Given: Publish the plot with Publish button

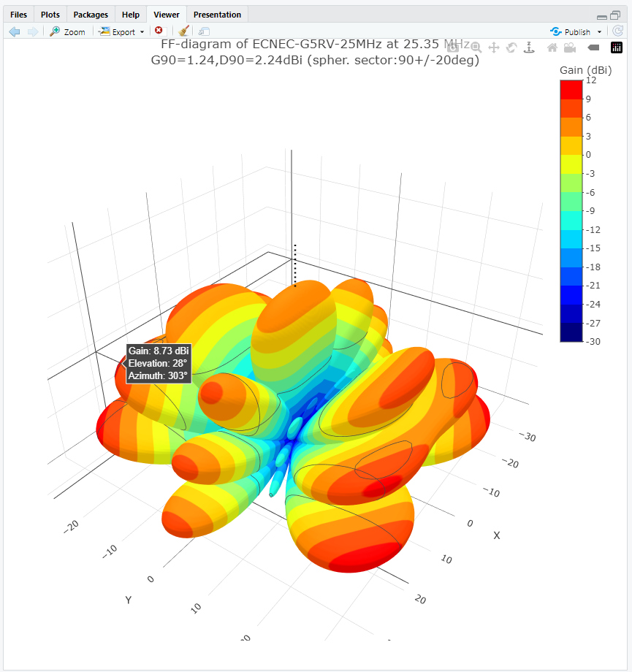Looking at the screenshot, I should (571, 31).
